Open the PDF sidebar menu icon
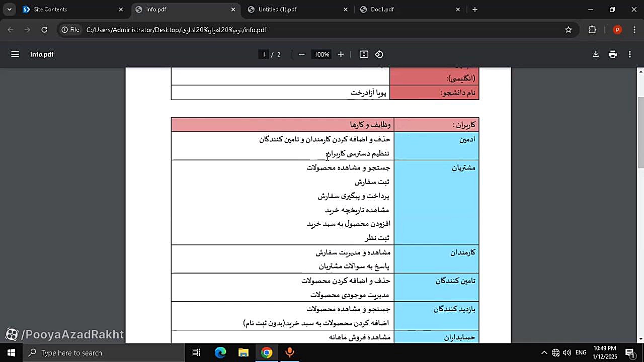 [x=15, y=54]
